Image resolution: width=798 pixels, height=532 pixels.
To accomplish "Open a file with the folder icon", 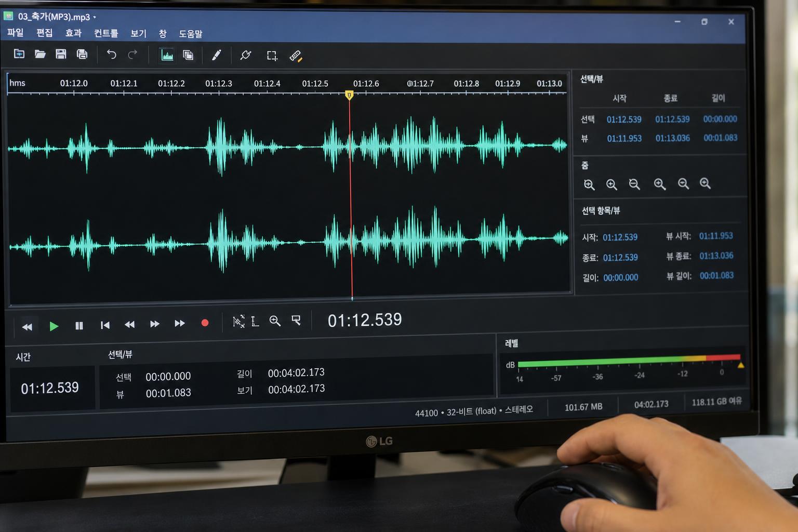I will [x=40, y=54].
